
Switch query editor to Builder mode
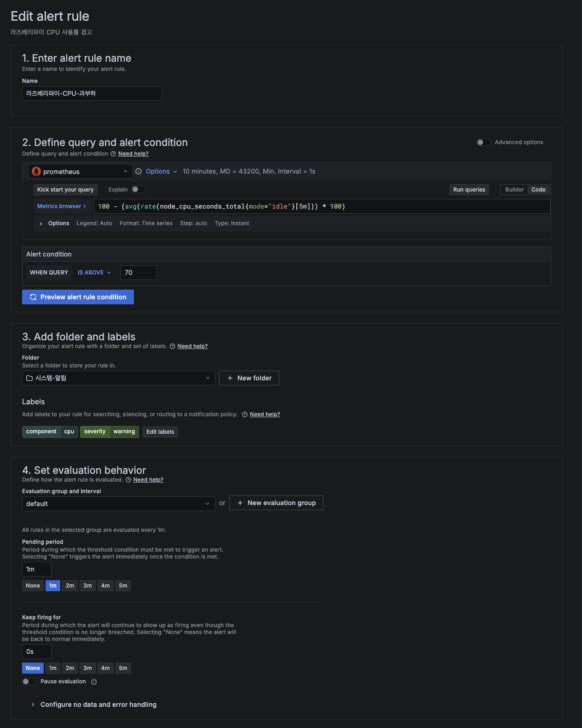point(514,190)
